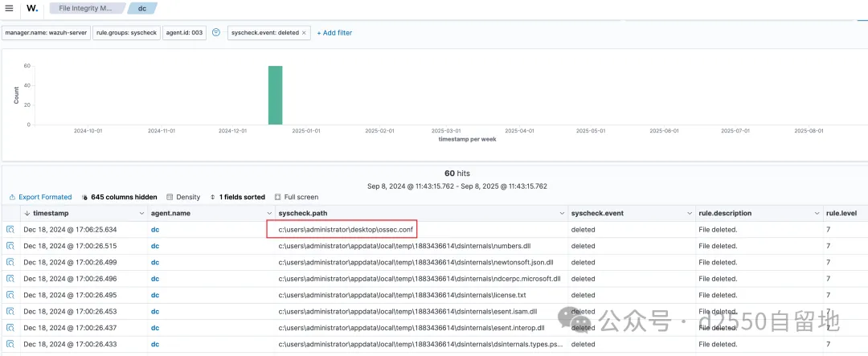Screen dimensions: 868x356
Task: Open details icon for 17:00:26.515 event row
Action: click(x=10, y=246)
